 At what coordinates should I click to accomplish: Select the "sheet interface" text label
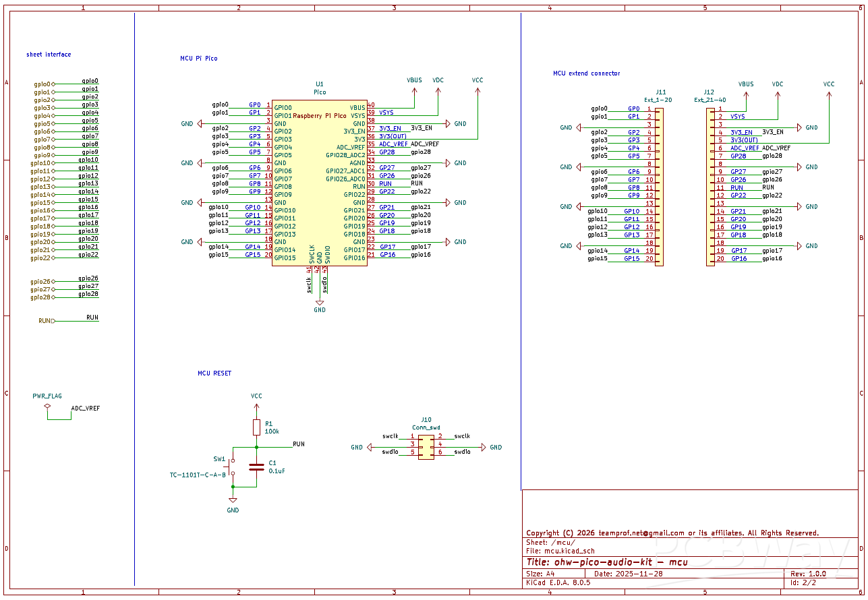pyautogui.click(x=49, y=55)
